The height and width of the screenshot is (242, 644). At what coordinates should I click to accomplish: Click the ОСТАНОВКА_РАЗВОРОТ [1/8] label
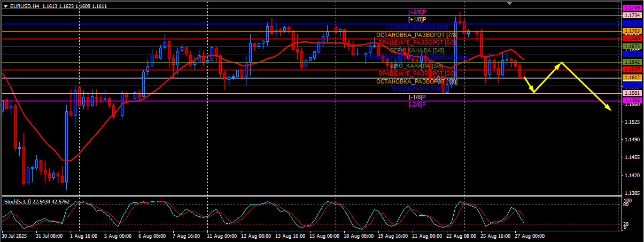coord(417,81)
